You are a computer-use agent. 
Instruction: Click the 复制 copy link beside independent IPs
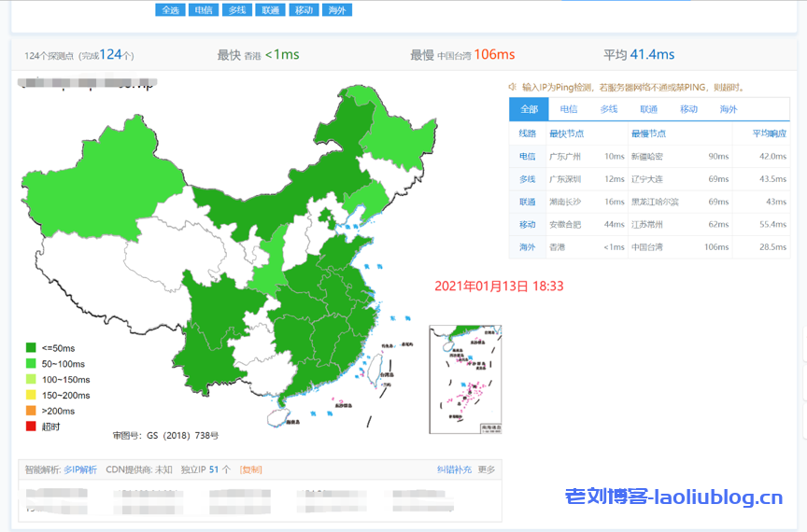tap(251, 469)
